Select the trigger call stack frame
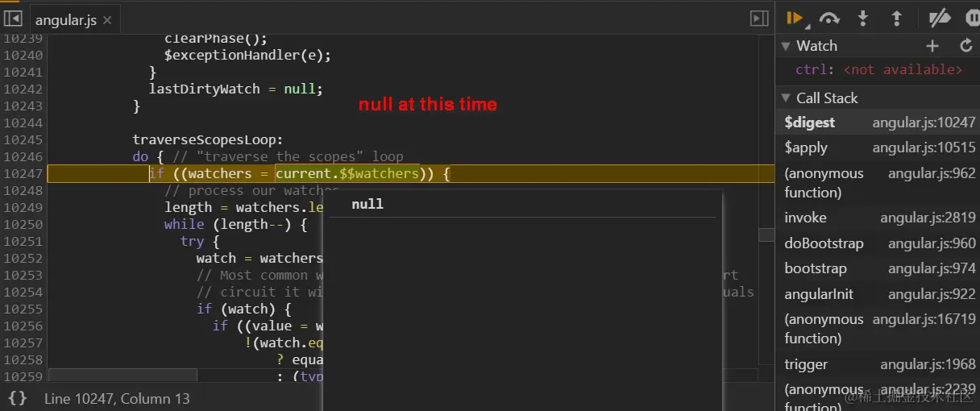 878,364
